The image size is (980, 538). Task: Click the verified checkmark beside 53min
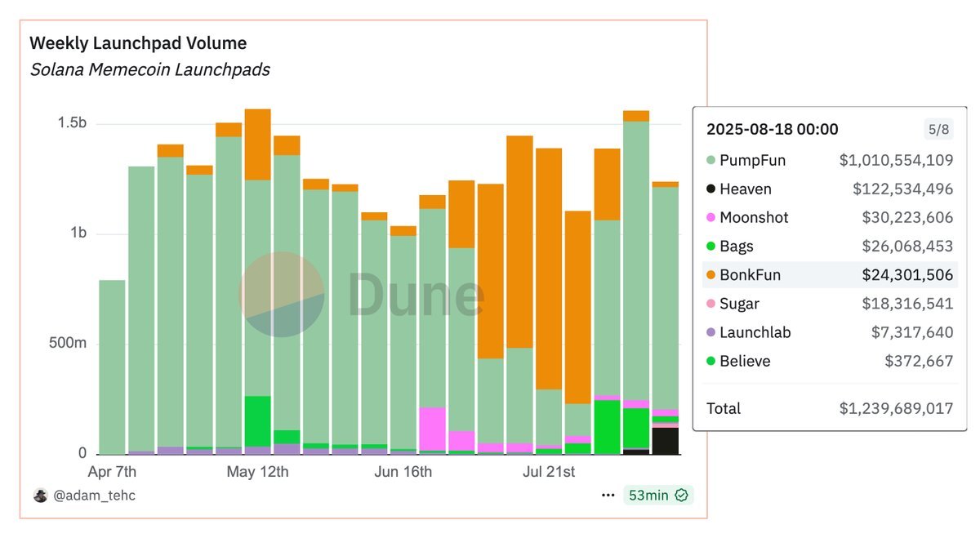(681, 496)
